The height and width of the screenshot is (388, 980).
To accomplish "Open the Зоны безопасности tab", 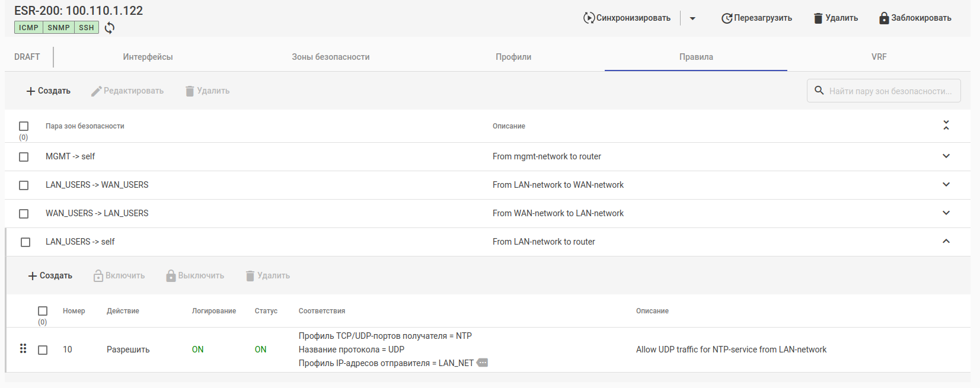I will click(x=330, y=57).
